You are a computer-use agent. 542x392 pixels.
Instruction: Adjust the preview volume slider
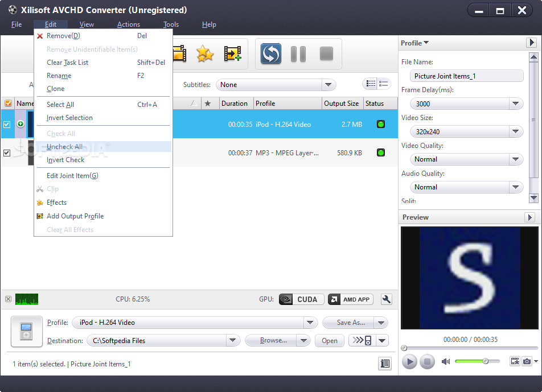(x=477, y=361)
